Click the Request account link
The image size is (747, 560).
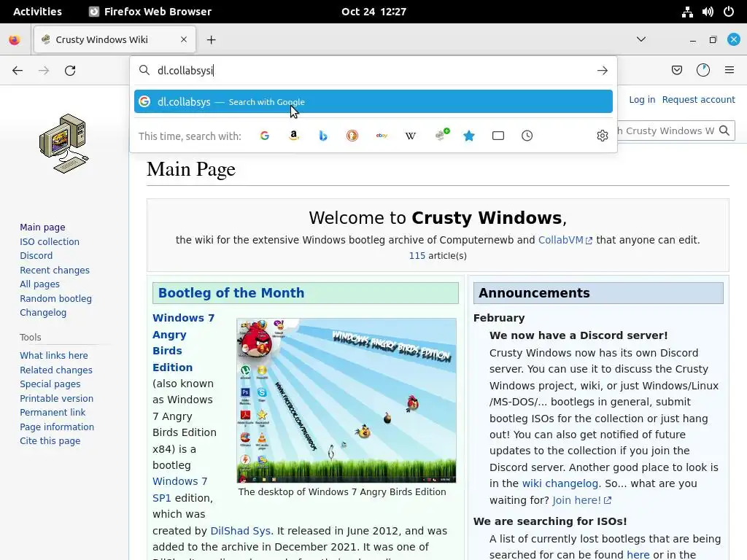click(698, 99)
